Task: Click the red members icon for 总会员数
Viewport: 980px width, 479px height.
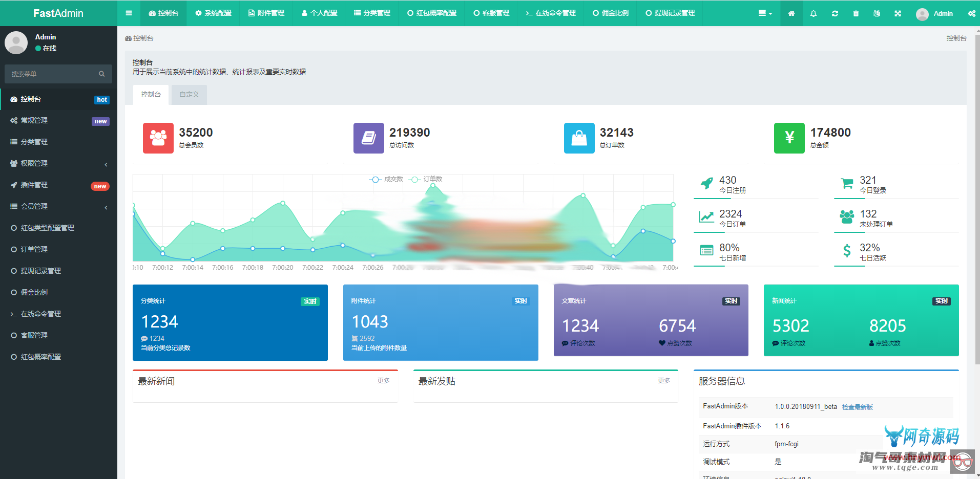Action: (x=158, y=138)
